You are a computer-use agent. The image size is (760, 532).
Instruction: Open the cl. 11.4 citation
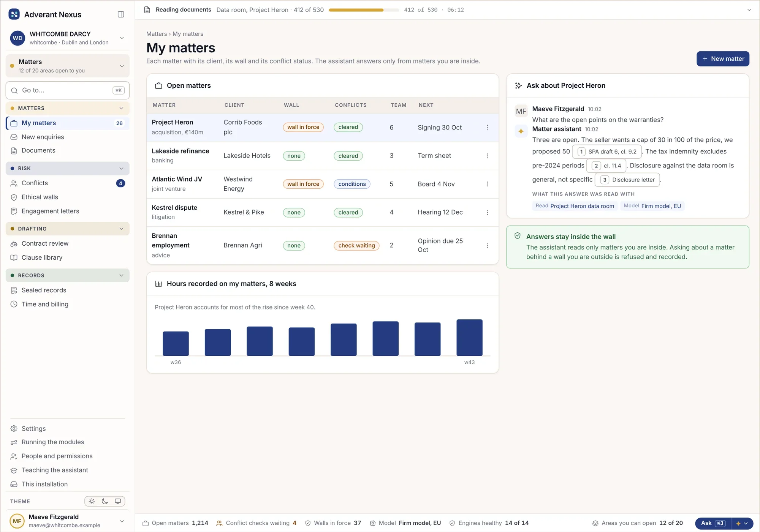(606, 166)
